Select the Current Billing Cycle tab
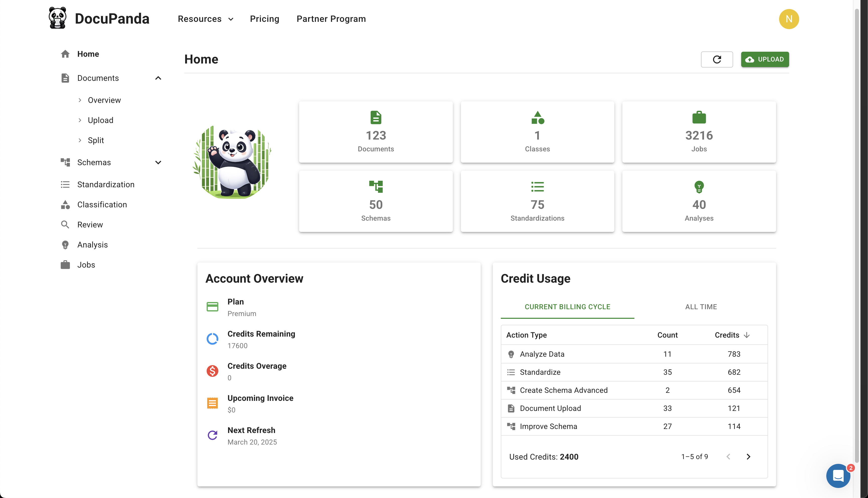The height and width of the screenshot is (498, 868). pyautogui.click(x=567, y=307)
